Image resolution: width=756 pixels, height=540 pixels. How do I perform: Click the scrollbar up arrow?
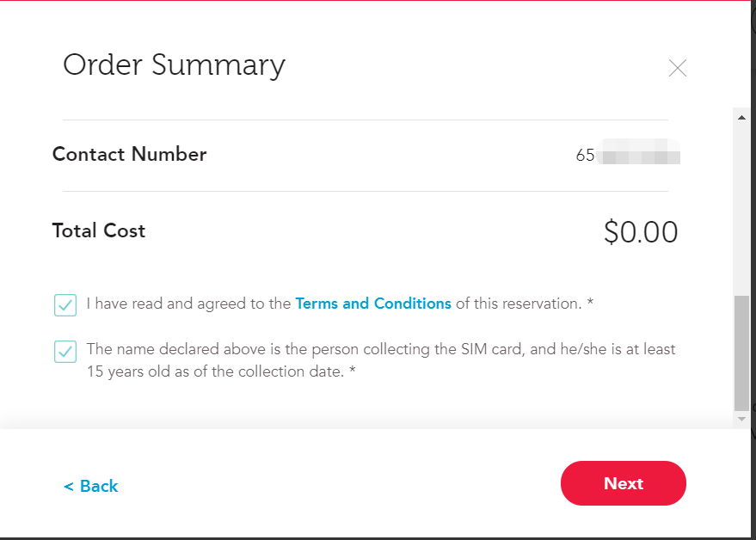coord(741,117)
